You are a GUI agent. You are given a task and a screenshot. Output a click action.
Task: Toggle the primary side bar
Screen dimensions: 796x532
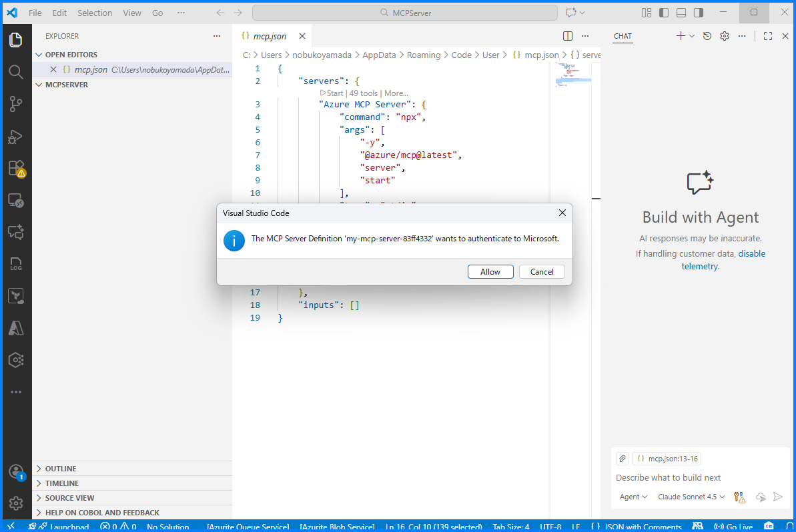(x=664, y=13)
